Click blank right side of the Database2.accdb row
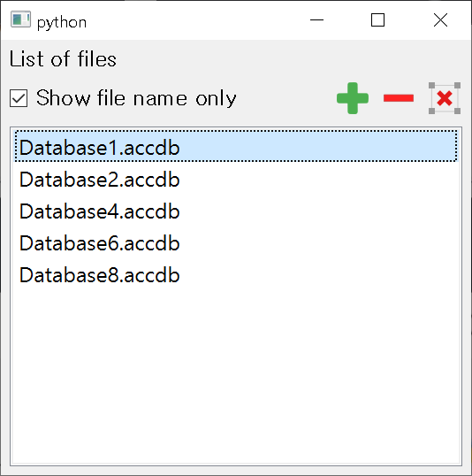 click(318, 179)
